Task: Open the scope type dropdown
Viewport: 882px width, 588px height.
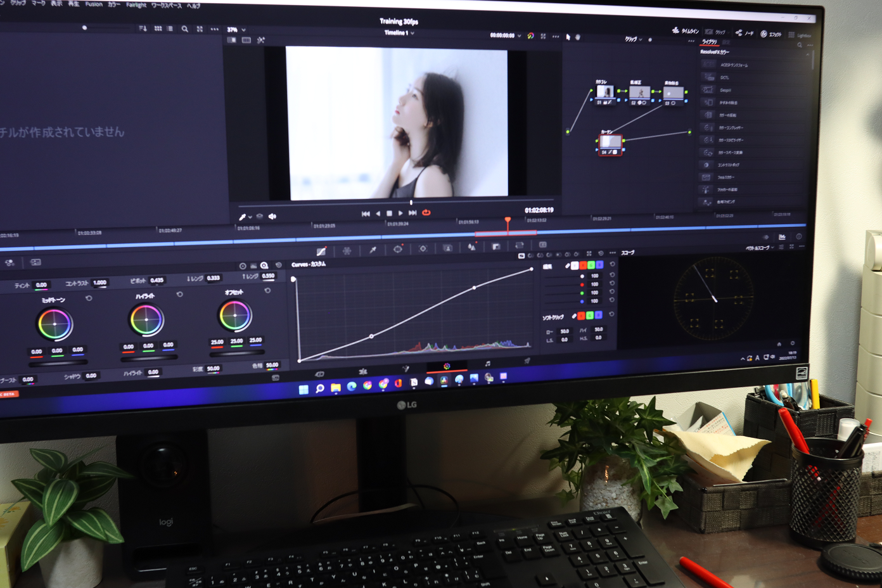Action: point(760,248)
